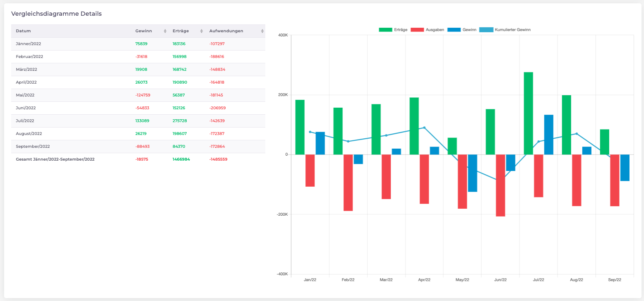Click the -200K y-axis label

[x=282, y=214]
